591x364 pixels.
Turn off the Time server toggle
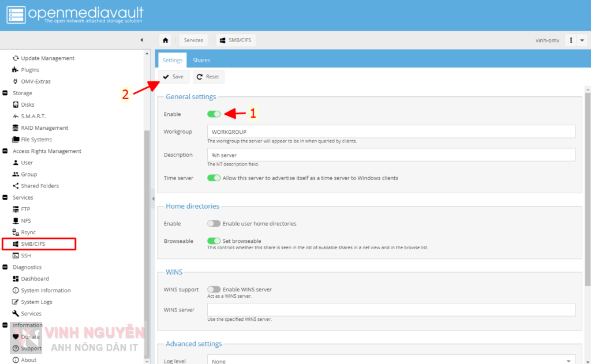(x=214, y=178)
